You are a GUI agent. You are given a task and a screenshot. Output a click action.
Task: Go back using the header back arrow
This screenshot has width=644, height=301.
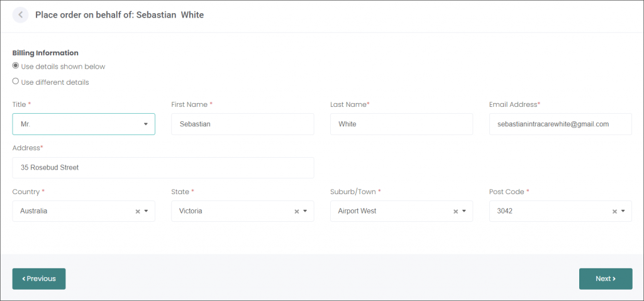(21, 15)
